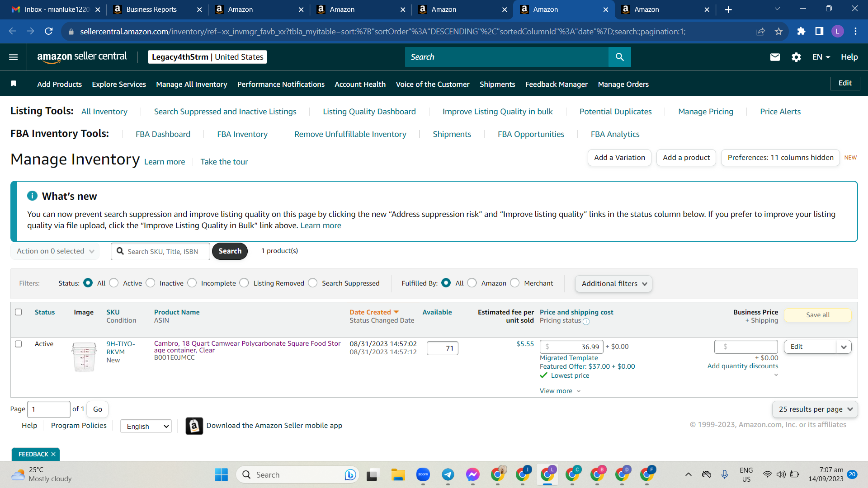Expand the chevron below Add quantity discounts
Screen dimensions: 868x488
776,375
